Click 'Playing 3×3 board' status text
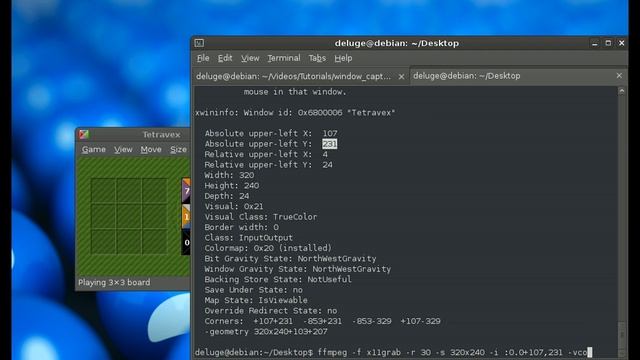640x360 pixels. 114,282
